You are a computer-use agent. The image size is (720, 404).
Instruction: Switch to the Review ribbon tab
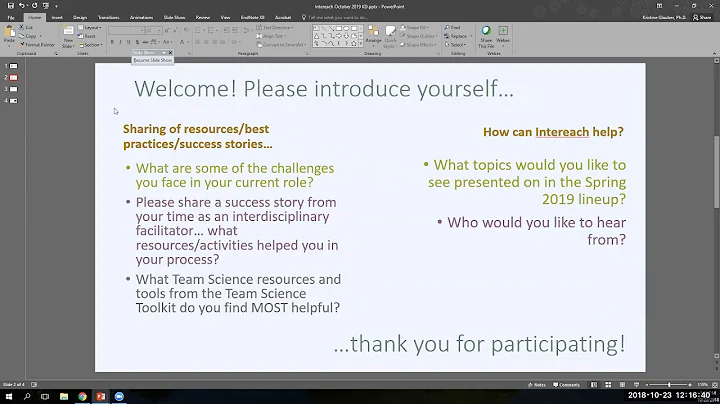[x=202, y=17]
